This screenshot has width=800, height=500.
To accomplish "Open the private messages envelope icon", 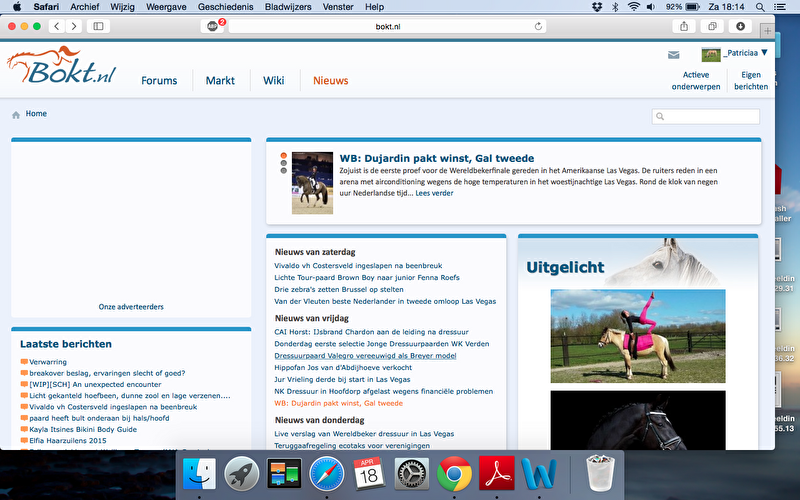I will pyautogui.click(x=673, y=55).
